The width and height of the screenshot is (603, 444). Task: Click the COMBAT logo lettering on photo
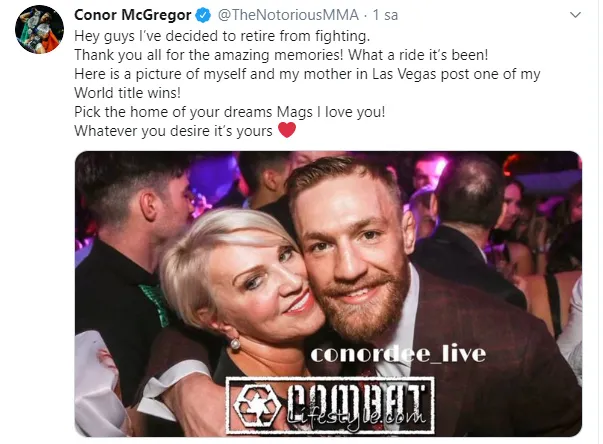[356, 399]
